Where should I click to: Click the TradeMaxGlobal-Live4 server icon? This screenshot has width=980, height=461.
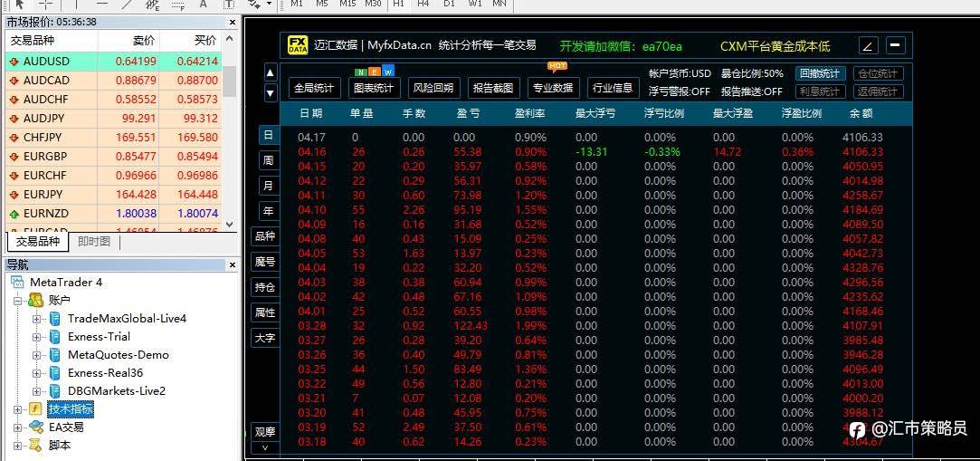55,319
